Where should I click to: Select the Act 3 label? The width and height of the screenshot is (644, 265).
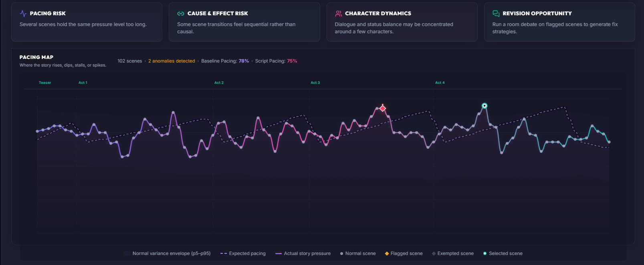(315, 83)
